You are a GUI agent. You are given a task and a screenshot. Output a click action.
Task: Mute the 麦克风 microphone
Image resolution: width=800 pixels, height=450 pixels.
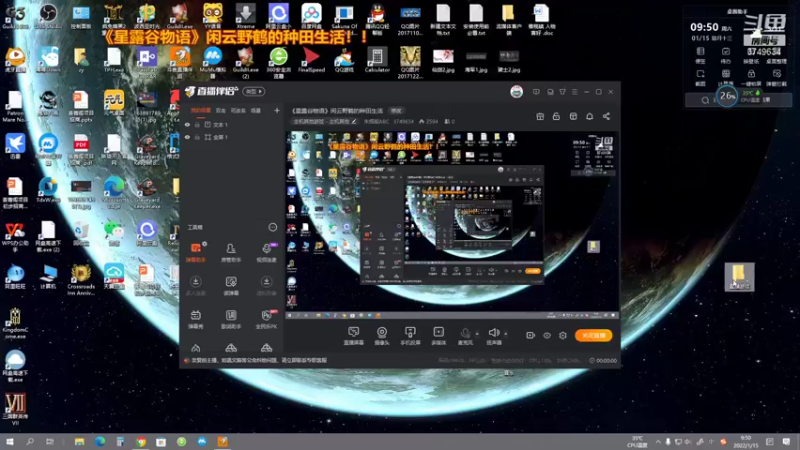coord(465,336)
